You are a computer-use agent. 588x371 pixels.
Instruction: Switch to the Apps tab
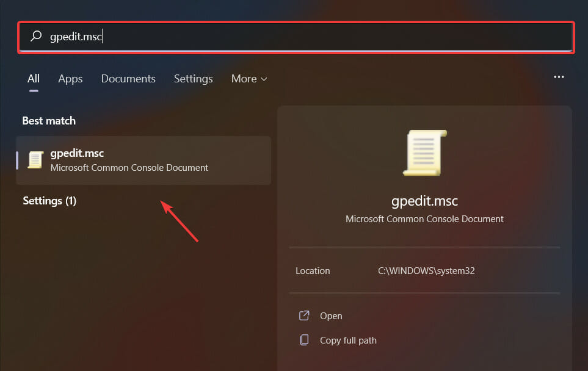point(70,79)
